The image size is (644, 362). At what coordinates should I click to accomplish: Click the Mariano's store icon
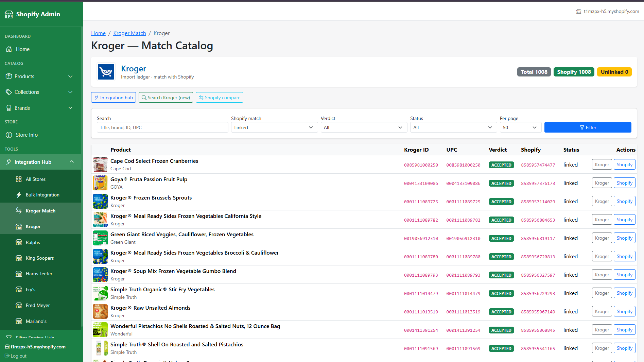[19, 321]
